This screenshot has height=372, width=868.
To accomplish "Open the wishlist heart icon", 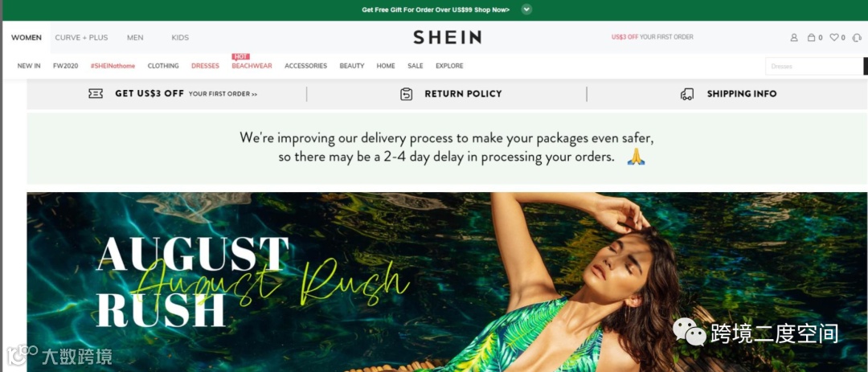I will pyautogui.click(x=833, y=38).
